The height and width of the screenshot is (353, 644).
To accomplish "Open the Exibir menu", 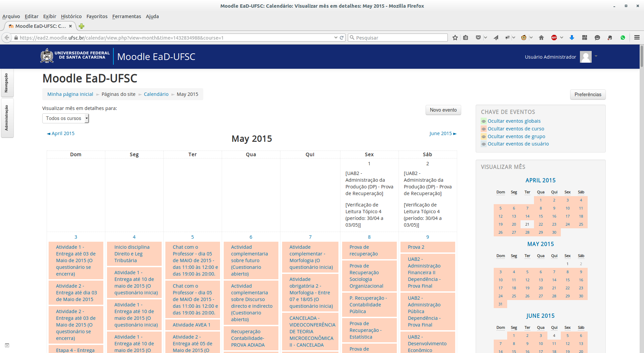I will 50,16.
